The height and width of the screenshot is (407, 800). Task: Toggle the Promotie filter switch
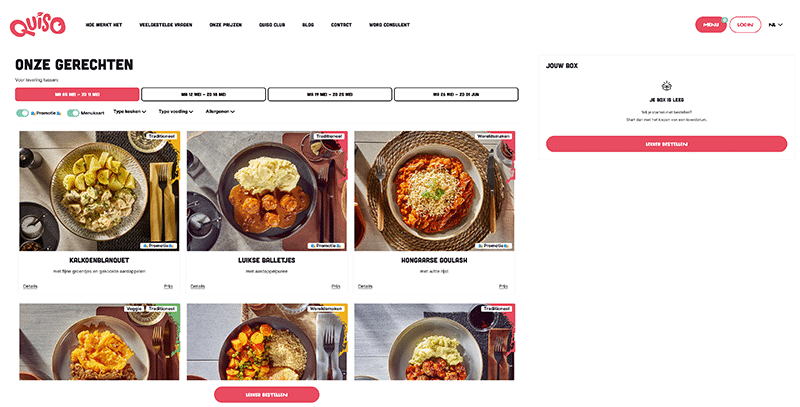tap(22, 113)
